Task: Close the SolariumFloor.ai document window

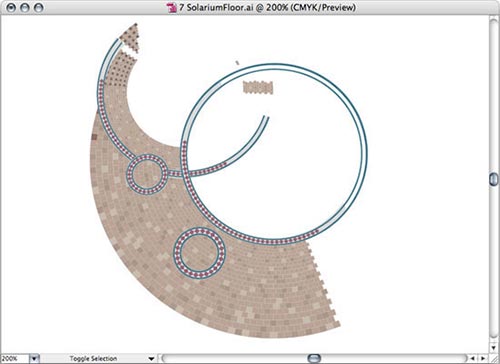Action: 11,7
